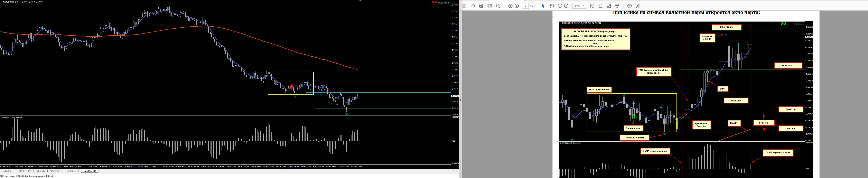Add a comment with speech bubble icon
This screenshot has height=178, width=868.
click(x=630, y=6)
